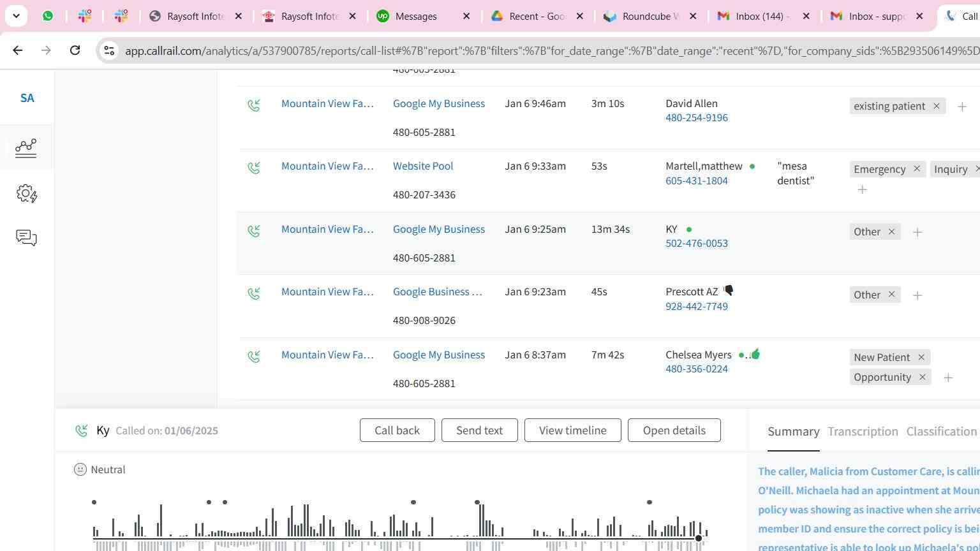This screenshot has height=551, width=980.
Task: Add a tag to KY call
Action: click(917, 232)
